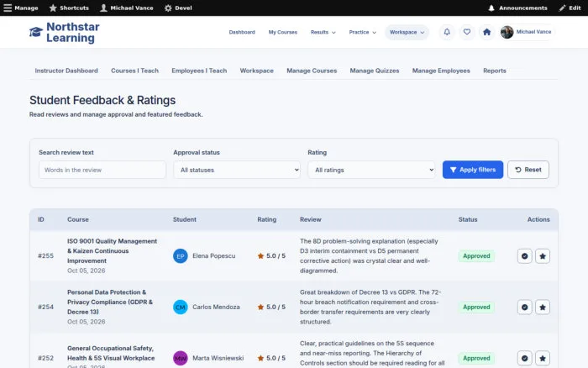This screenshot has height=368, width=588.
Task: Switch to the Manage Quizzes tab
Action: tap(375, 71)
